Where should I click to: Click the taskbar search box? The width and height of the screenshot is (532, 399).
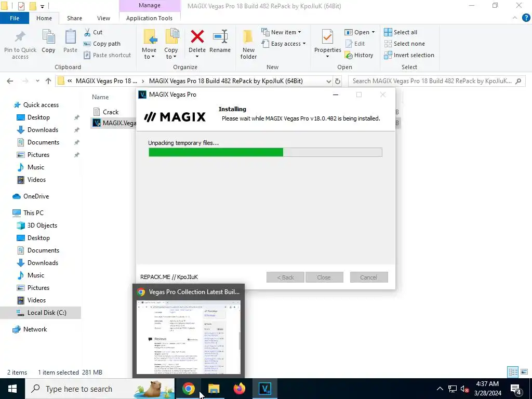(x=100, y=389)
